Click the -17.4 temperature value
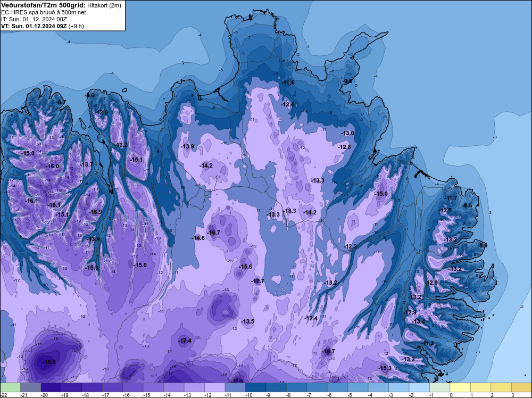The width and height of the screenshot is (532, 398). (x=185, y=341)
